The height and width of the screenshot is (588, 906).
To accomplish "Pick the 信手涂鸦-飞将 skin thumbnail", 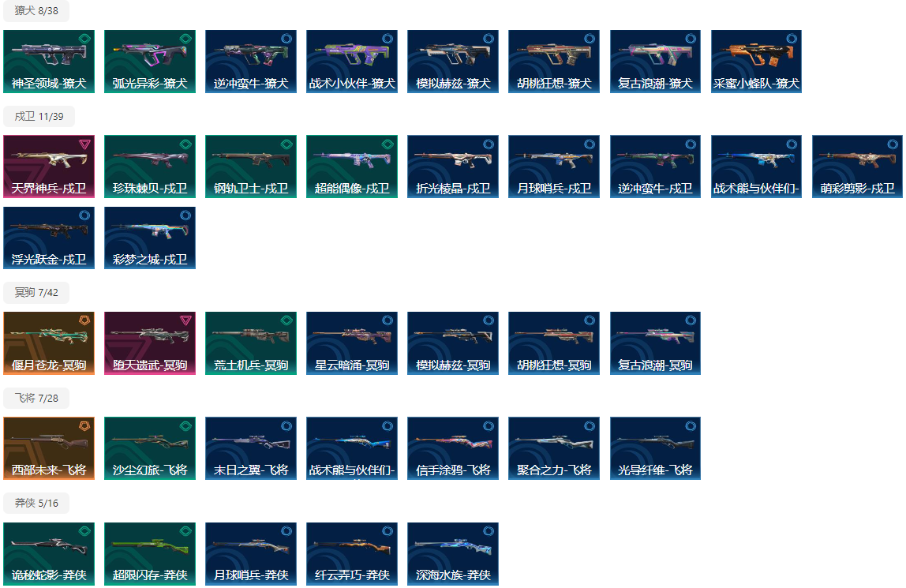I will coord(453,448).
